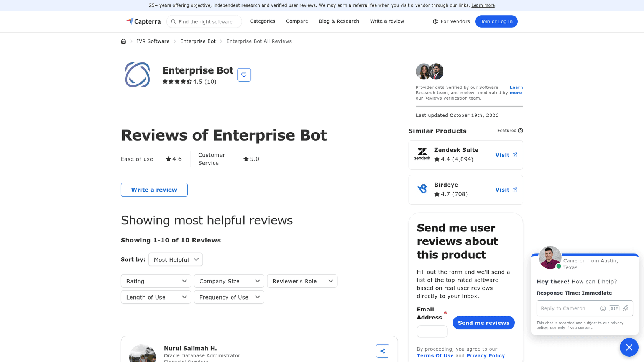Open the Enterprise Bot breadcrumb
644x362 pixels.
(x=198, y=41)
